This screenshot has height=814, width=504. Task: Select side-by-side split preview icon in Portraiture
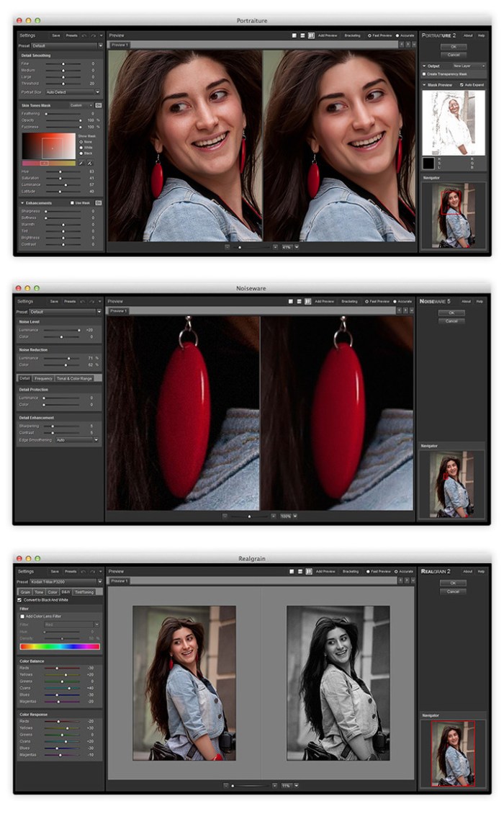tap(311, 35)
